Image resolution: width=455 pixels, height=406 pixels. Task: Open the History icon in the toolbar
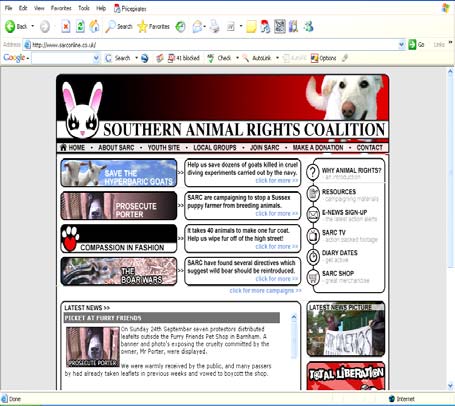[180, 27]
